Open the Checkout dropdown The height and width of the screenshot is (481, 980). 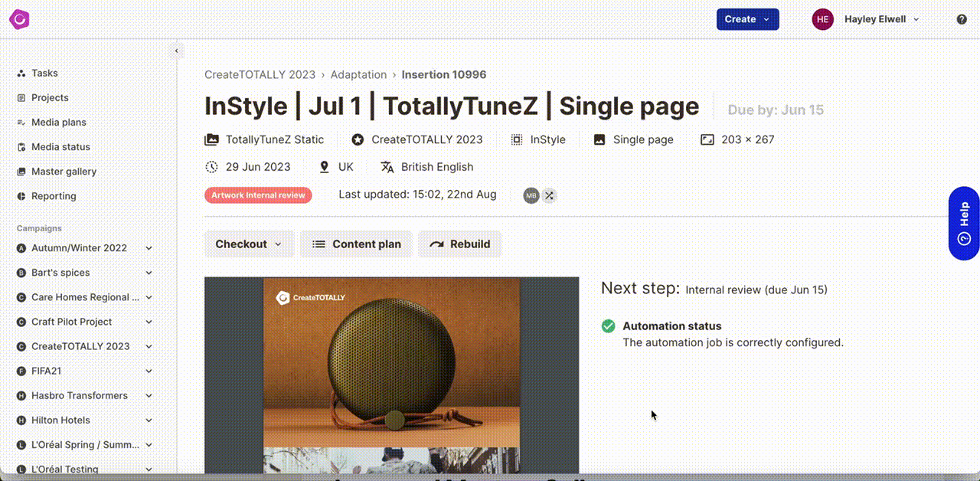coord(249,244)
